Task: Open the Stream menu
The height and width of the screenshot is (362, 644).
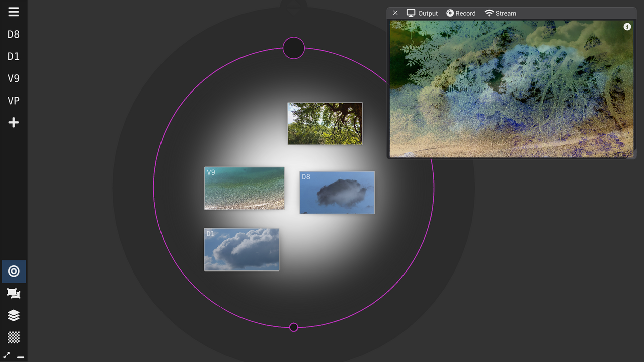Action: point(500,13)
